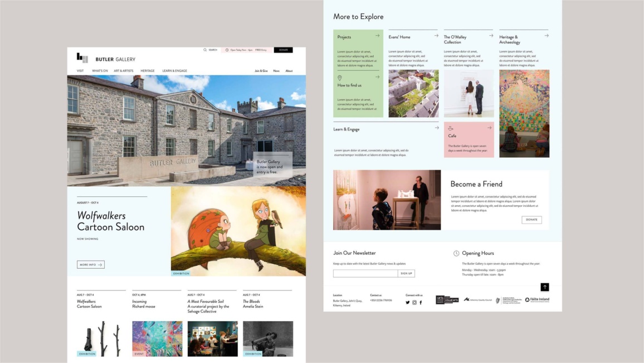Click the clock icon next to Open Today hours
This screenshot has width=644, height=363.
pyautogui.click(x=226, y=49)
